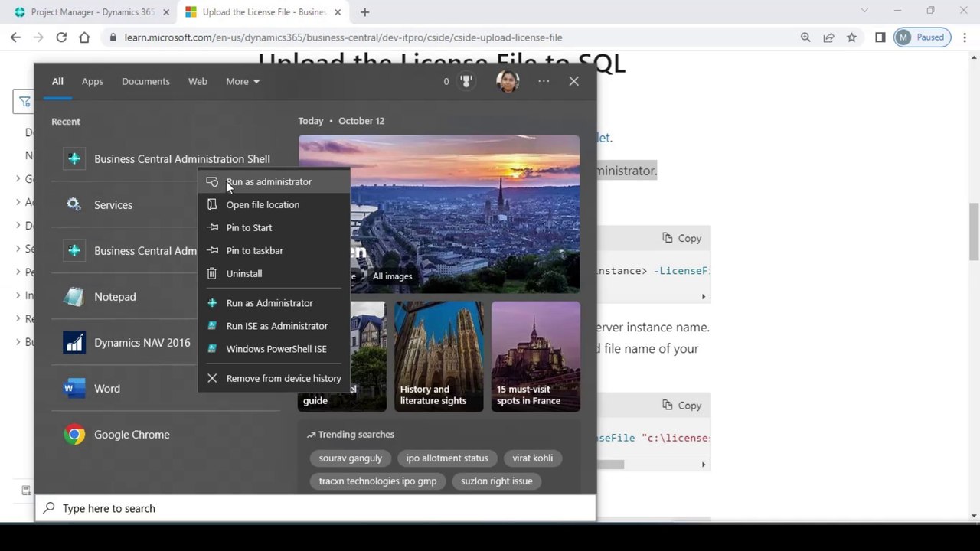Select Pin to taskbar

click(273, 251)
